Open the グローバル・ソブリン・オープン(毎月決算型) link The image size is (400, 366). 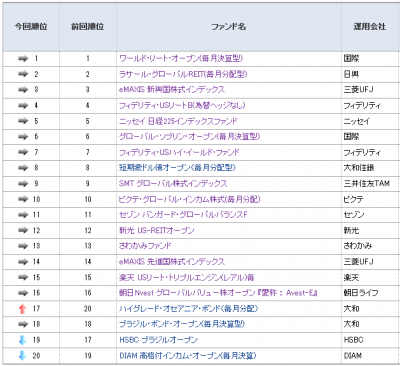point(189,137)
